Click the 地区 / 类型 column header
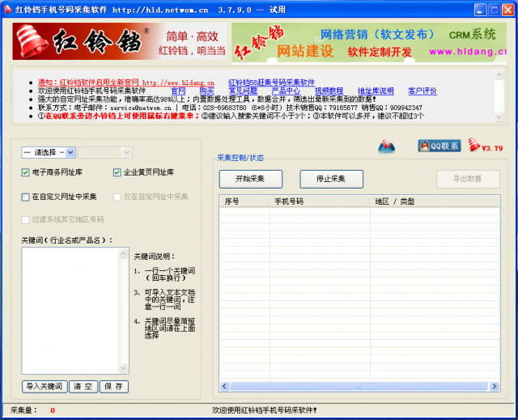The width and height of the screenshot is (518, 420). [435, 202]
